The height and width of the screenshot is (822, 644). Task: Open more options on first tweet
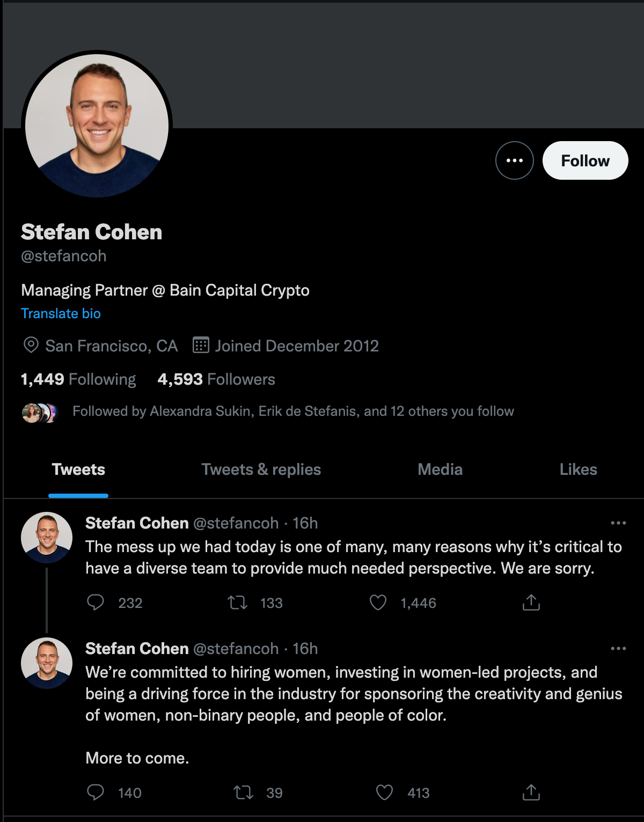618,523
